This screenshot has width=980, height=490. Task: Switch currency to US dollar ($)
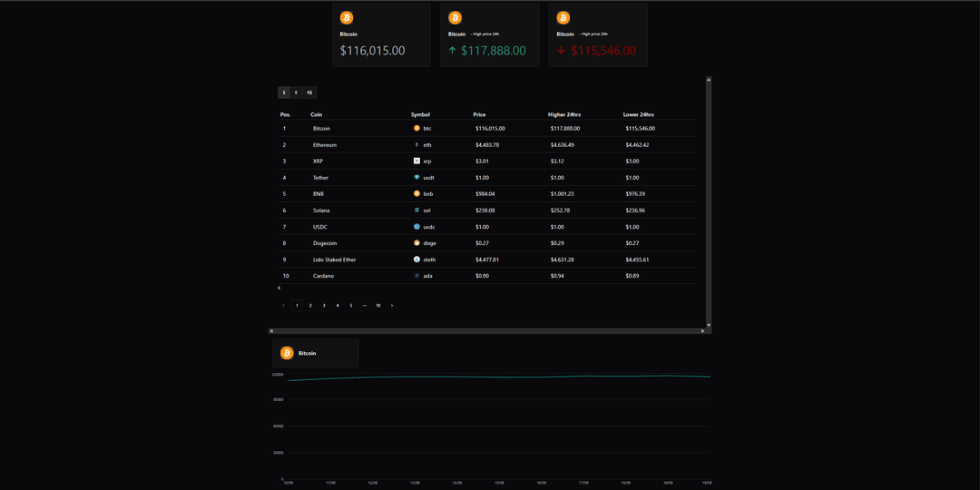pos(284,93)
